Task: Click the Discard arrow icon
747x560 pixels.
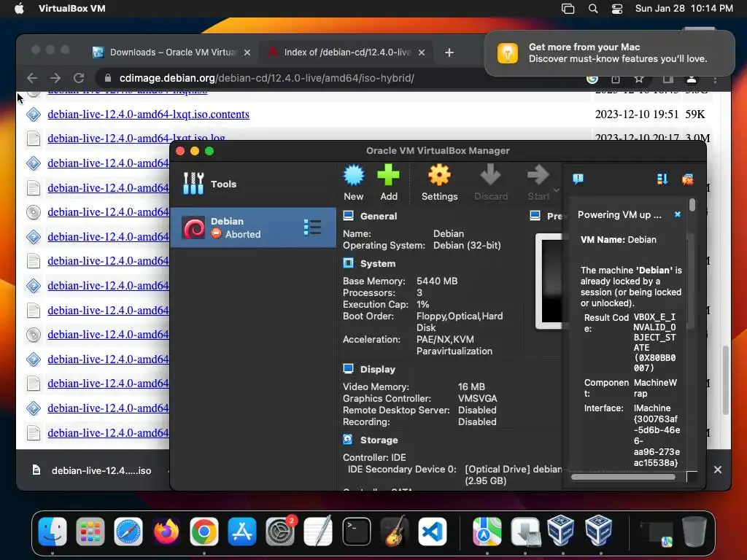Action: point(490,175)
